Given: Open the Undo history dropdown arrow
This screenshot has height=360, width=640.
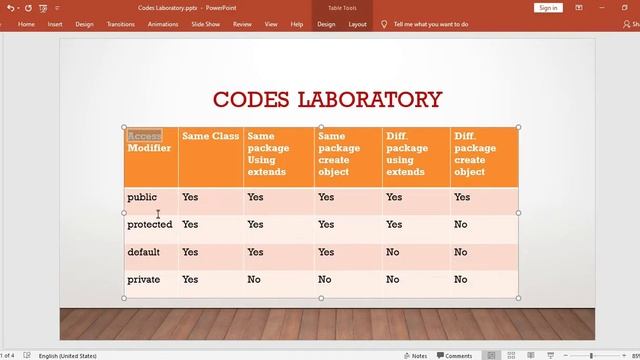Looking at the screenshot, I should point(18,8).
